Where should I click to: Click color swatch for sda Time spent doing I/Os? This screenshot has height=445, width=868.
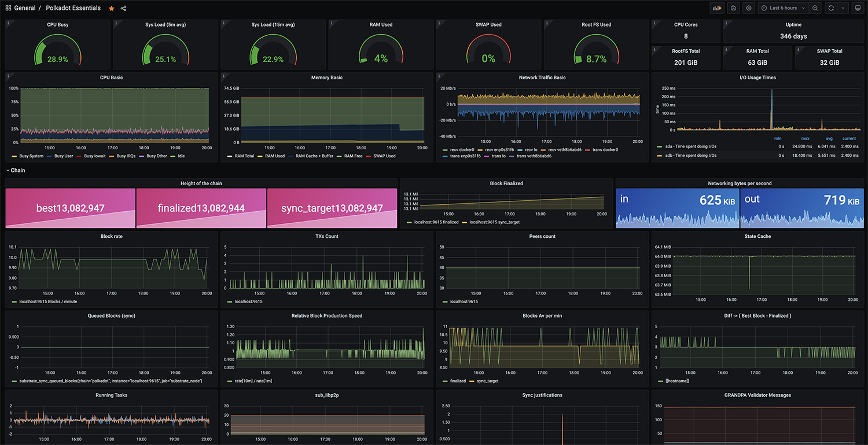[660, 146]
